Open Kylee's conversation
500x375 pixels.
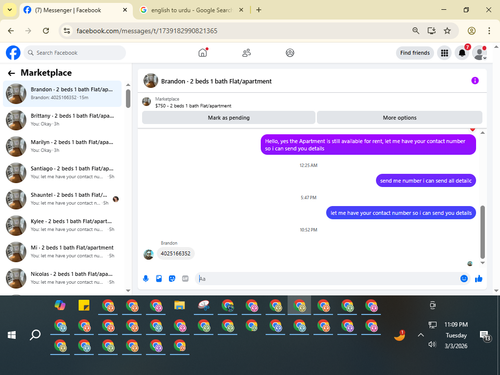click(62, 225)
